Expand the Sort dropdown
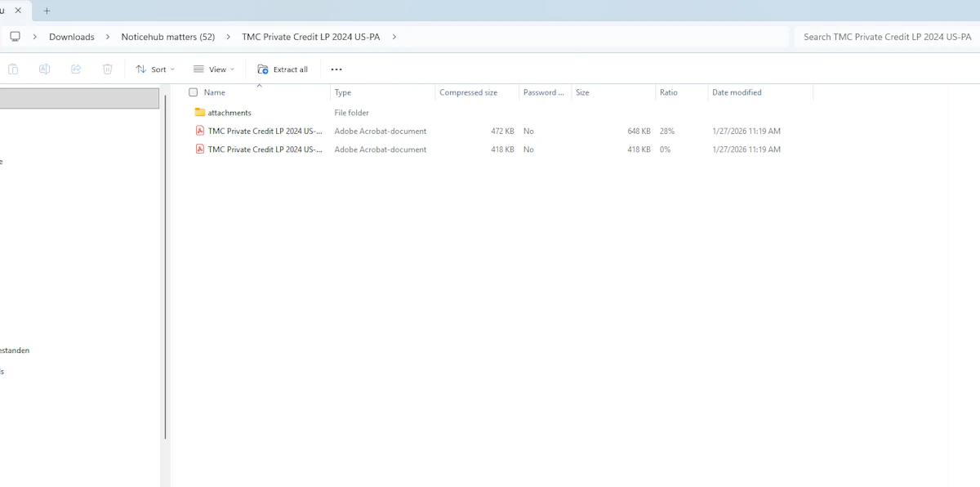The image size is (980, 487). coord(155,69)
